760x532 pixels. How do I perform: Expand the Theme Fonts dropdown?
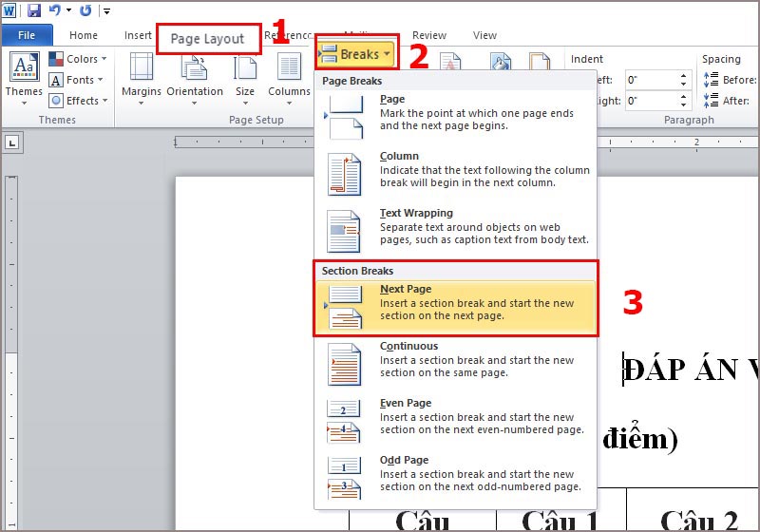coord(76,80)
